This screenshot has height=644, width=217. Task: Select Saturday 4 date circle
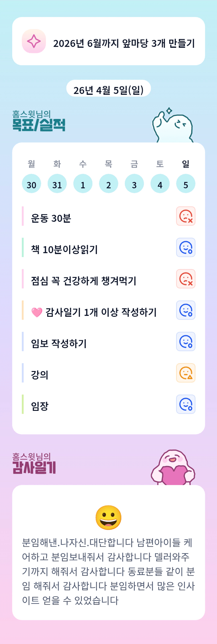pyautogui.click(x=160, y=184)
